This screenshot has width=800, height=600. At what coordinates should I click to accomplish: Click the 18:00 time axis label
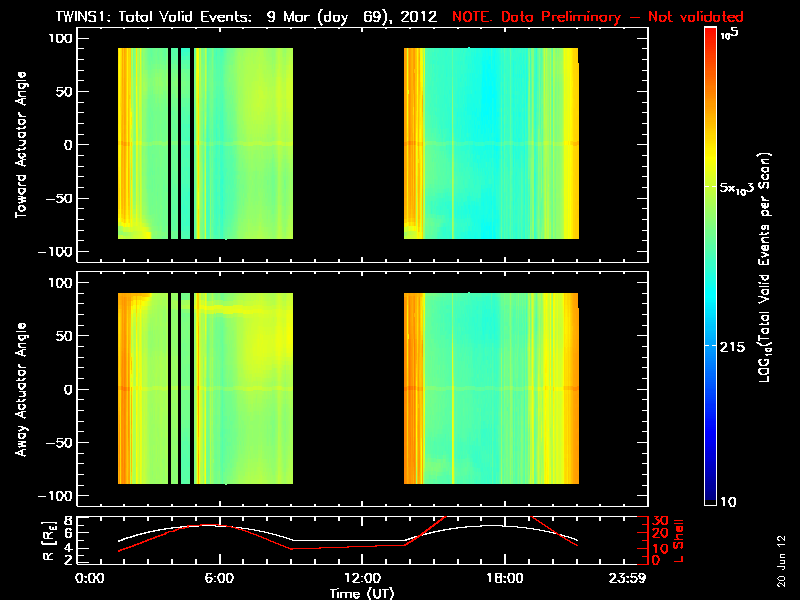point(505,578)
